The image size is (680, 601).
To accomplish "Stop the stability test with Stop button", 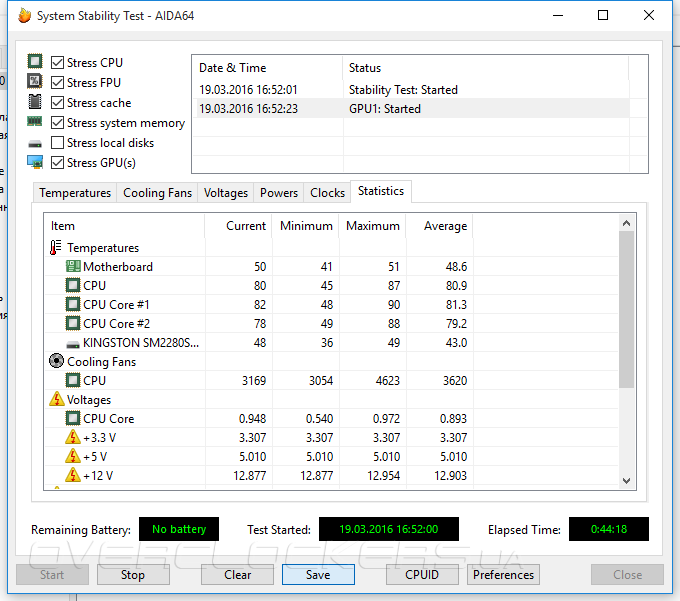I will 133,575.
